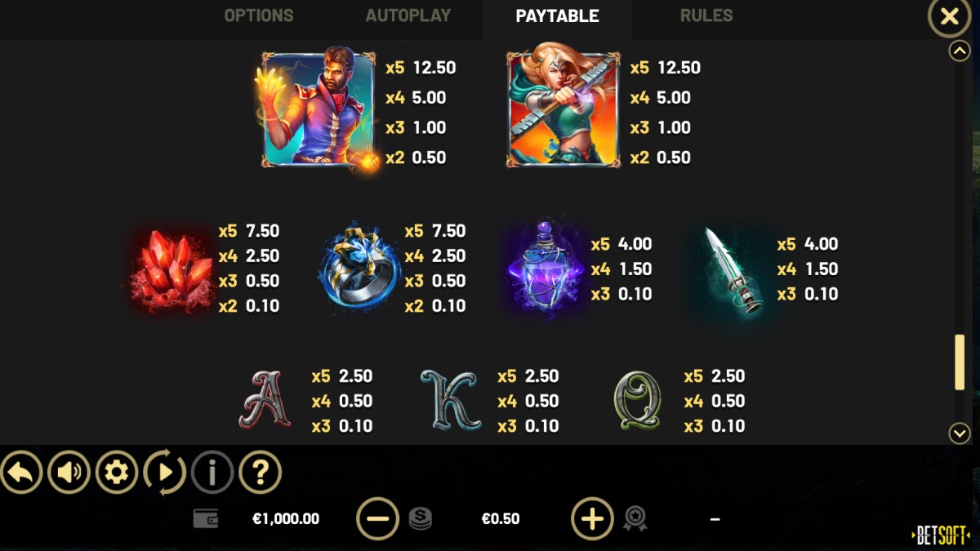Click the win ribbon badge icon
This screenshot has height=551, width=980.
coord(635,519)
